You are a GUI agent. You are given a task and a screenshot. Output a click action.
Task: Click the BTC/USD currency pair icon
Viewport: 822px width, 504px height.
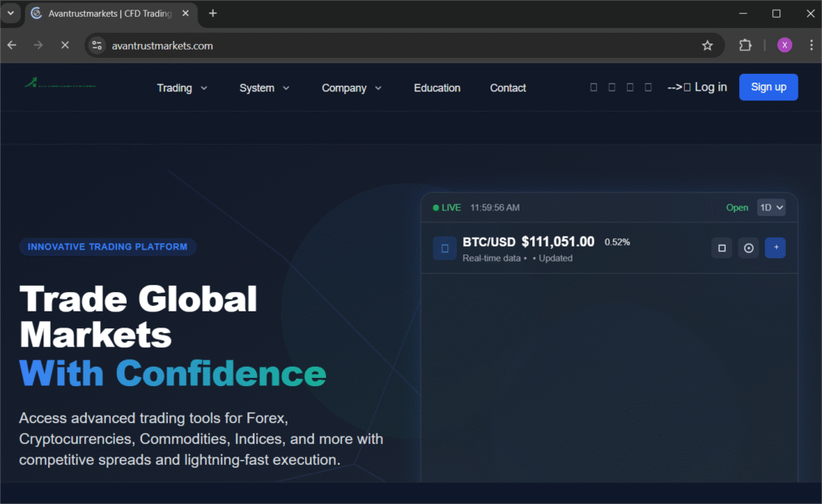click(444, 247)
